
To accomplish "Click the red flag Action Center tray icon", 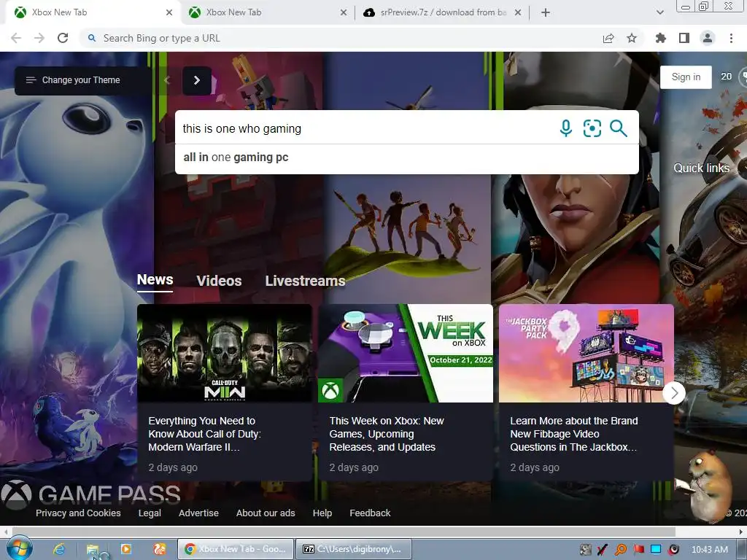I will 638,550.
